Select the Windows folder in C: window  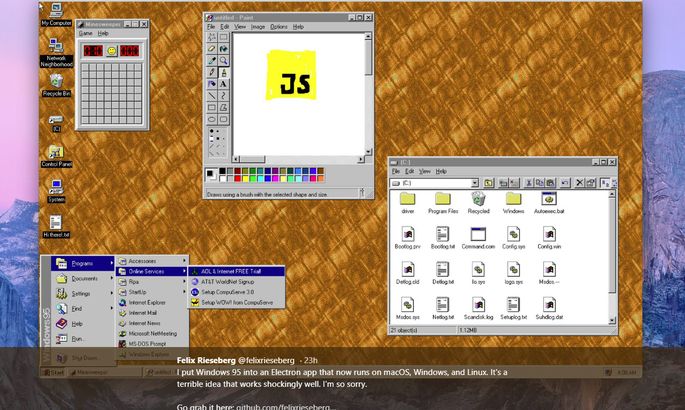[x=513, y=203]
